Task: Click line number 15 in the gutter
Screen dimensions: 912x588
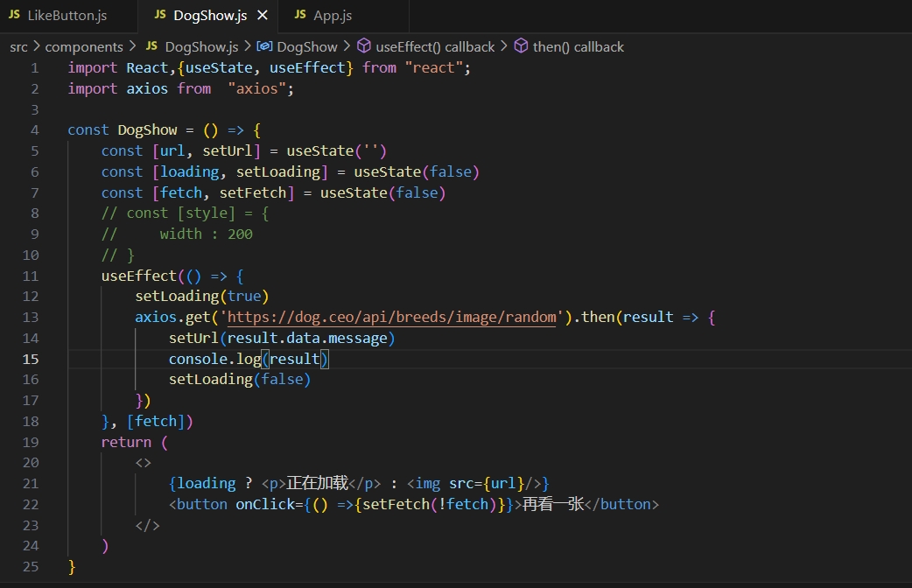Action: click(x=31, y=360)
